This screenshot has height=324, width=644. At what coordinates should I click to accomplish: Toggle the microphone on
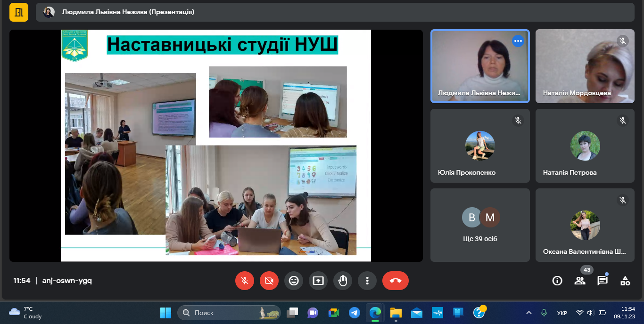[245, 281]
